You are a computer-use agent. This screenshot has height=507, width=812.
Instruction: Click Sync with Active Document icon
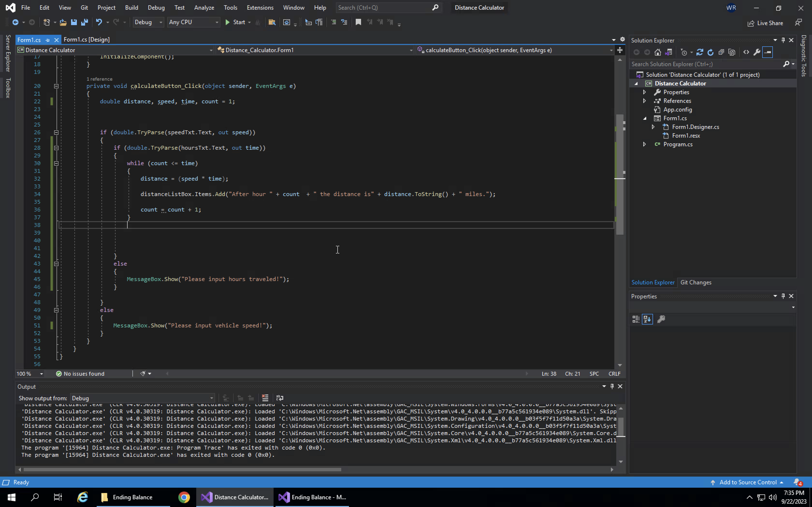click(700, 52)
